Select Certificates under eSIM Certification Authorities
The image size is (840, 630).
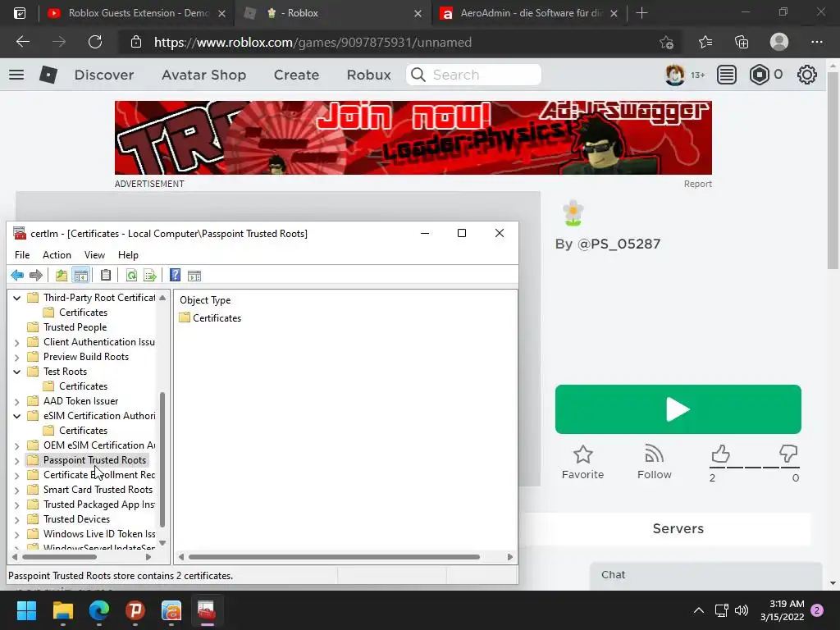(83, 431)
